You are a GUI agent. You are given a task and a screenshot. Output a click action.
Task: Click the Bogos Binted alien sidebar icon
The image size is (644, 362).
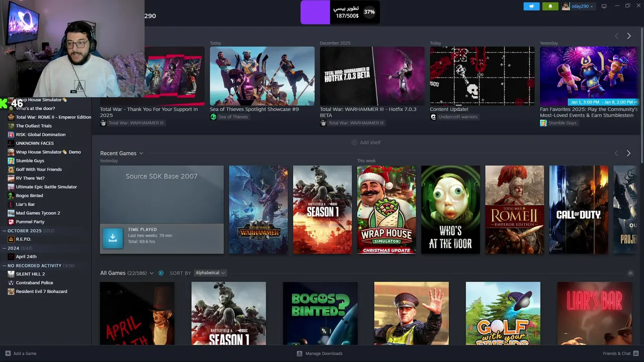11,196
